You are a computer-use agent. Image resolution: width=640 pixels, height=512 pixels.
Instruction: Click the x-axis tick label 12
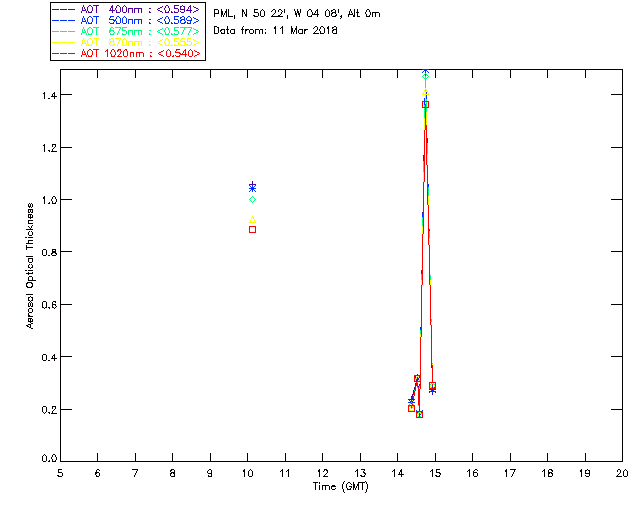pyautogui.click(x=322, y=473)
